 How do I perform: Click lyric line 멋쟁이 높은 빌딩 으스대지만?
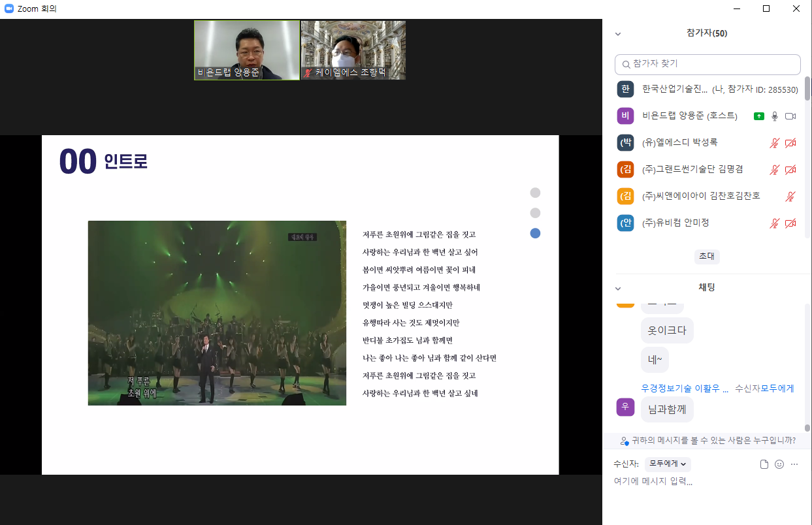click(x=408, y=305)
